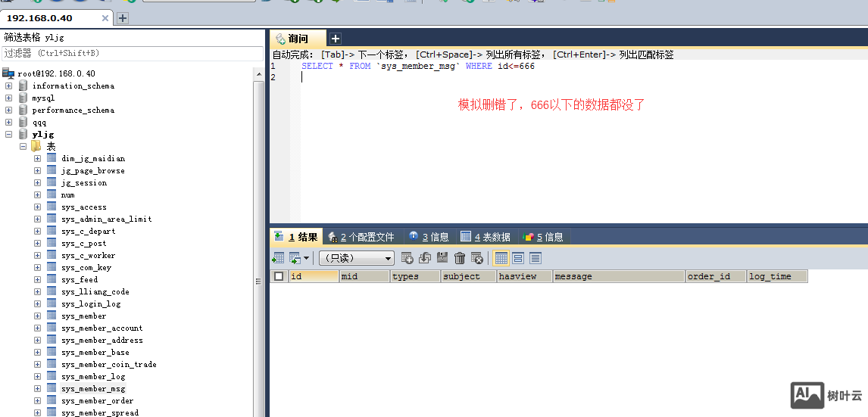Click the SQL editor on line 2

tap(584, 77)
